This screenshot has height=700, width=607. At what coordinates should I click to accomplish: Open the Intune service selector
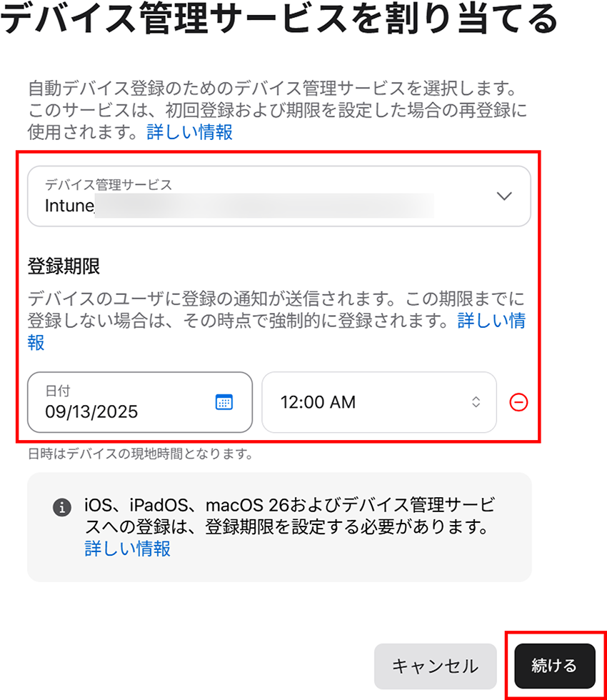point(279,196)
